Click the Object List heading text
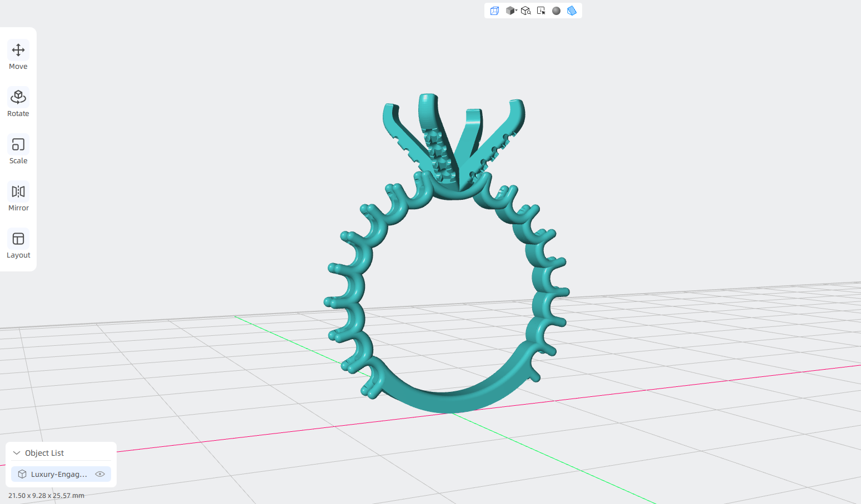 [x=44, y=453]
